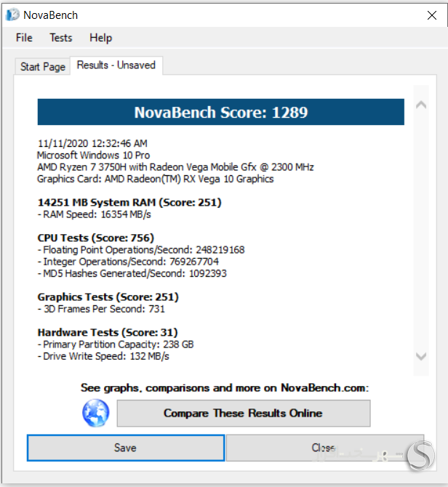448x487 pixels.
Task: Click 14251 MB System RAM heading
Action: [x=129, y=203]
